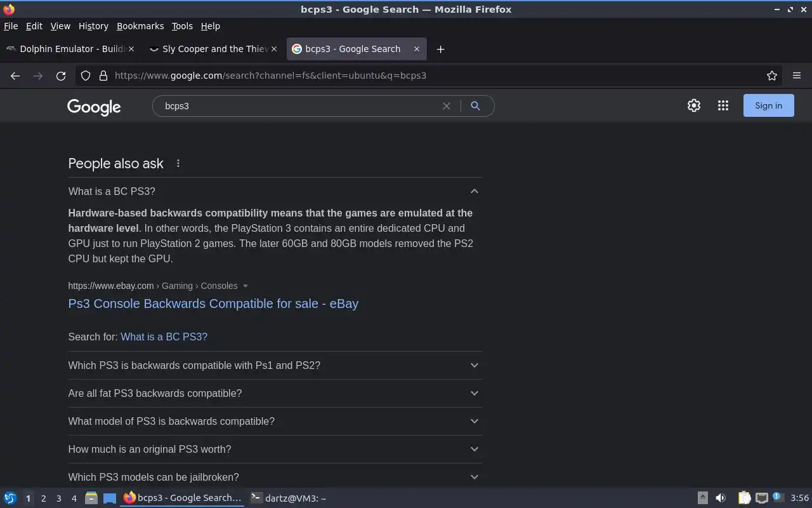Switch to workspace 3
Viewport: 812px width, 508px height.
coord(58,498)
